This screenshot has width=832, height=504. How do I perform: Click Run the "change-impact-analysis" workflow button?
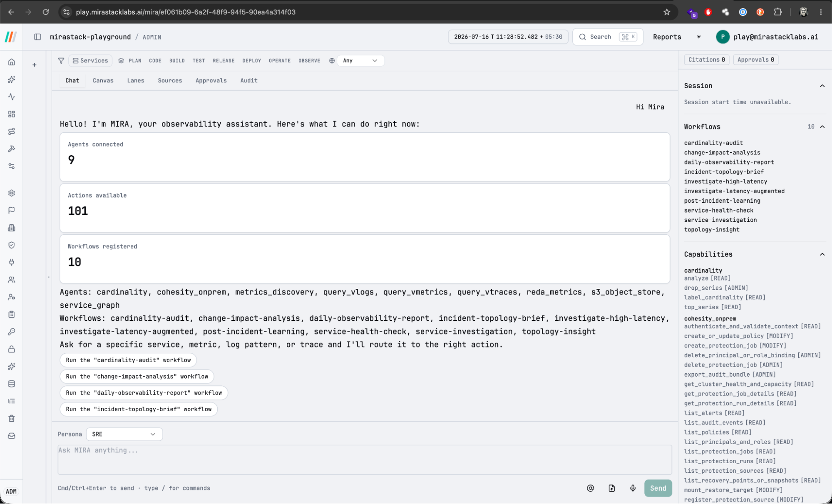[x=137, y=376]
